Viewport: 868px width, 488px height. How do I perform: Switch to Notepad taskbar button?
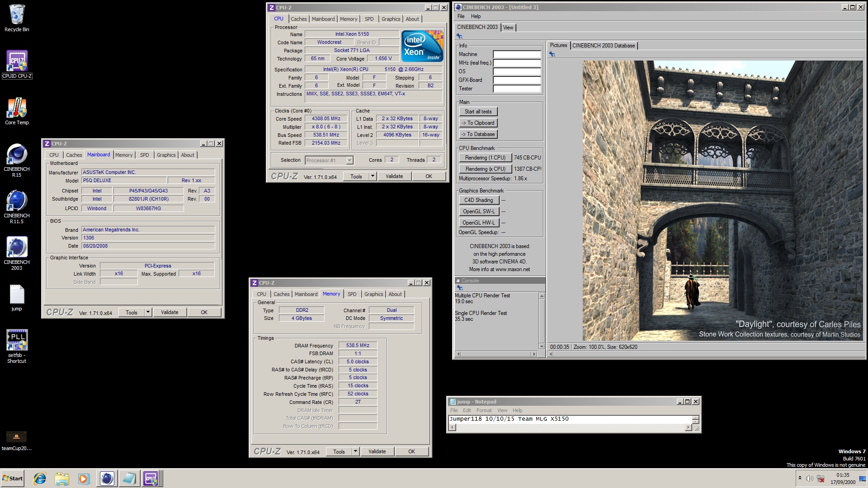pos(129,479)
